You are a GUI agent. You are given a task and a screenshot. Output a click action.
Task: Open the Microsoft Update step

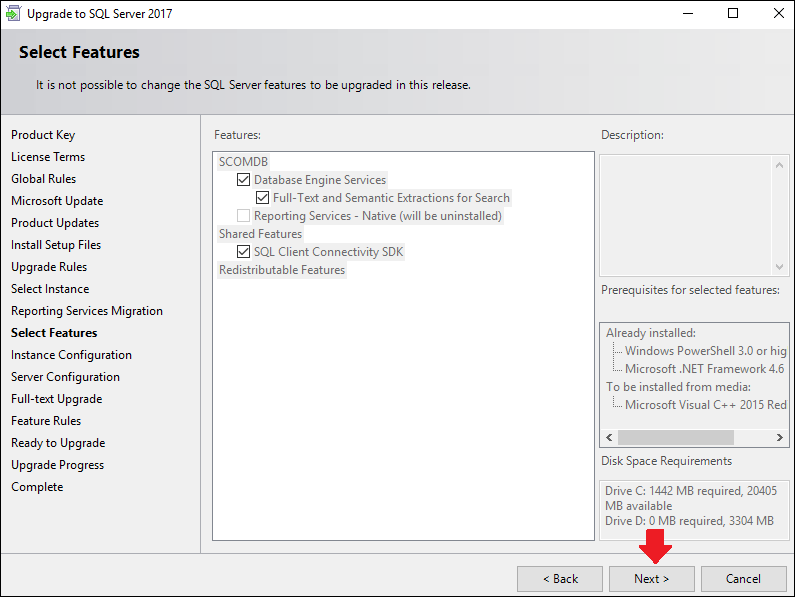pyautogui.click(x=57, y=201)
